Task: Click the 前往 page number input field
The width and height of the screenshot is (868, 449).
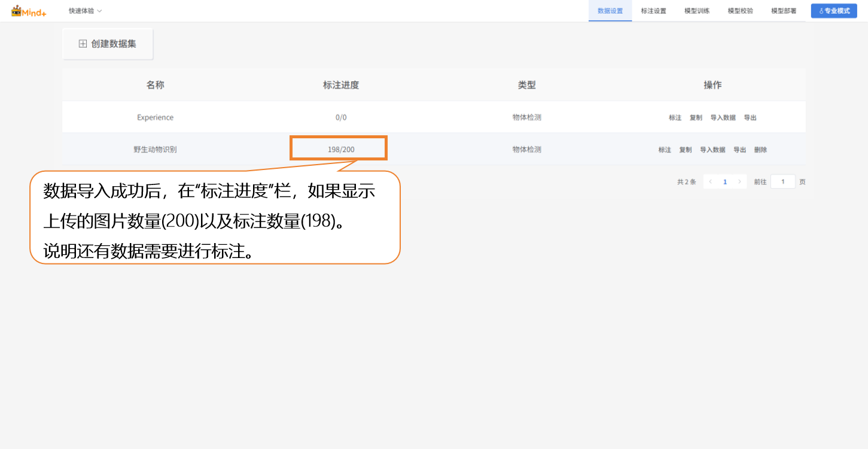Action: pos(782,182)
